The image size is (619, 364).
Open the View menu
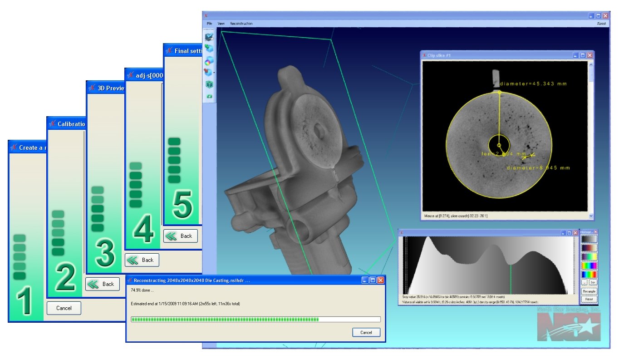(x=221, y=23)
